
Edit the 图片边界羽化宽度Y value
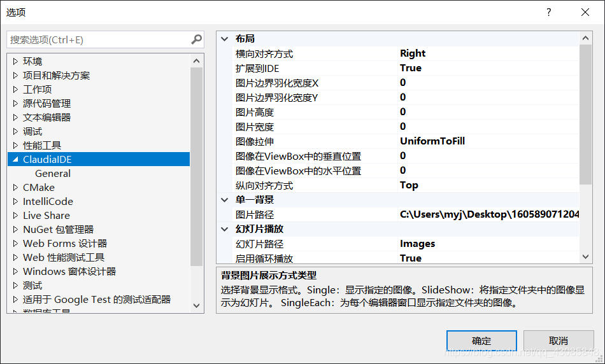[x=488, y=97]
